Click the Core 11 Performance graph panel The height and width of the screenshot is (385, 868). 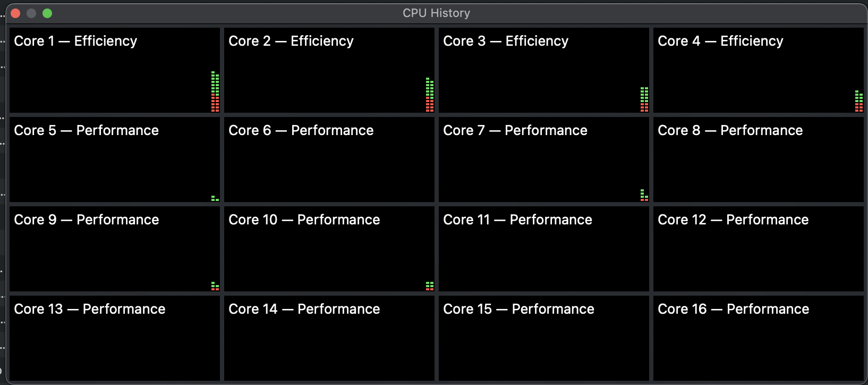[x=543, y=249]
